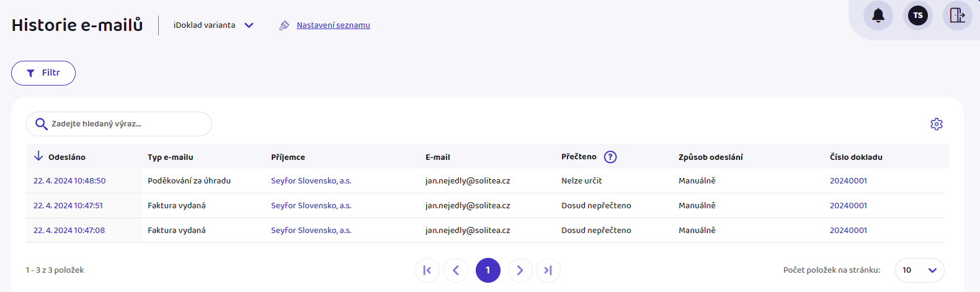Select page 1 in pagination
Viewport: 980px width, 292px height.
(488, 270)
